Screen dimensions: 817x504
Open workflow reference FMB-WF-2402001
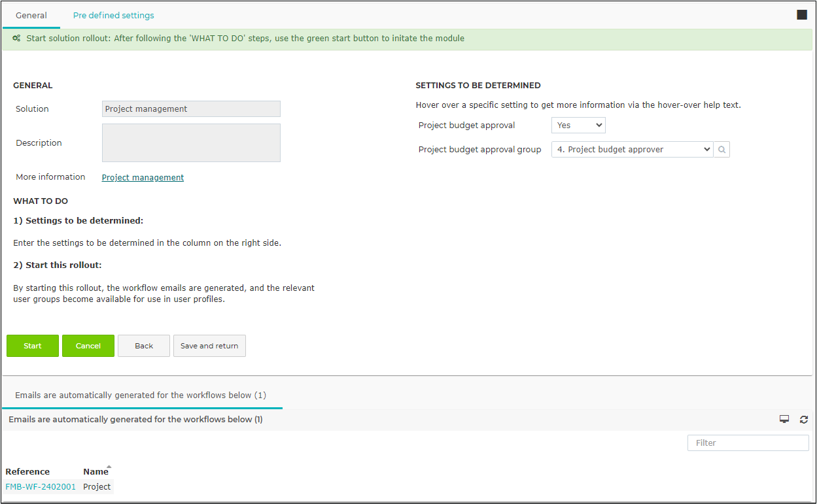click(x=41, y=487)
